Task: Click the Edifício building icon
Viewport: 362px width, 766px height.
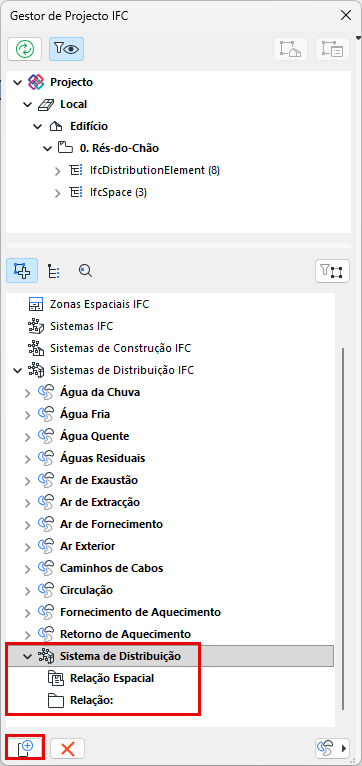Action: (x=56, y=126)
